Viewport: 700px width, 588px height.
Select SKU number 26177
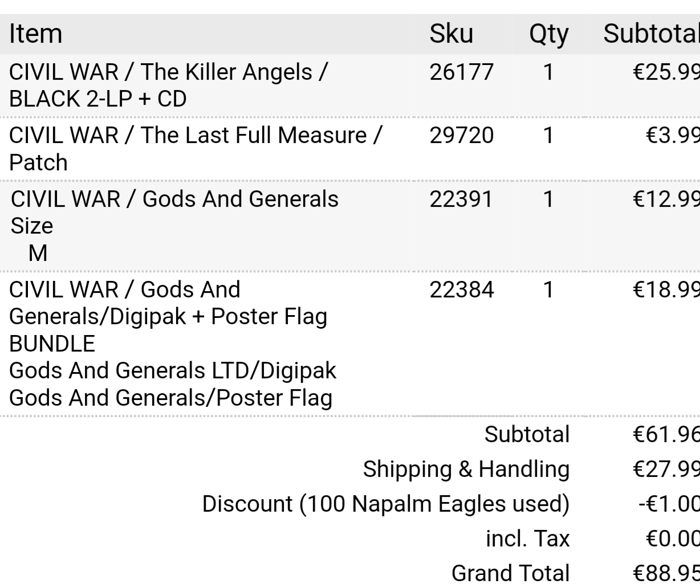[461, 72]
